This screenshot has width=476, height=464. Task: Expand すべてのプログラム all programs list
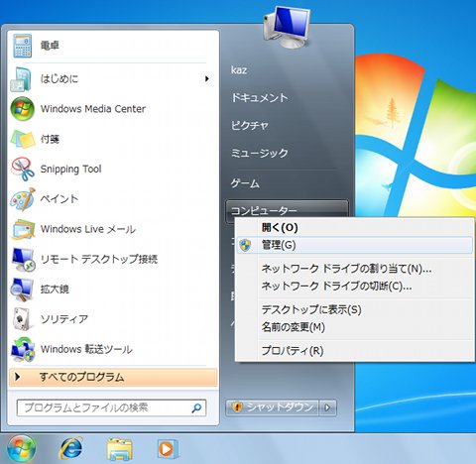(113, 377)
